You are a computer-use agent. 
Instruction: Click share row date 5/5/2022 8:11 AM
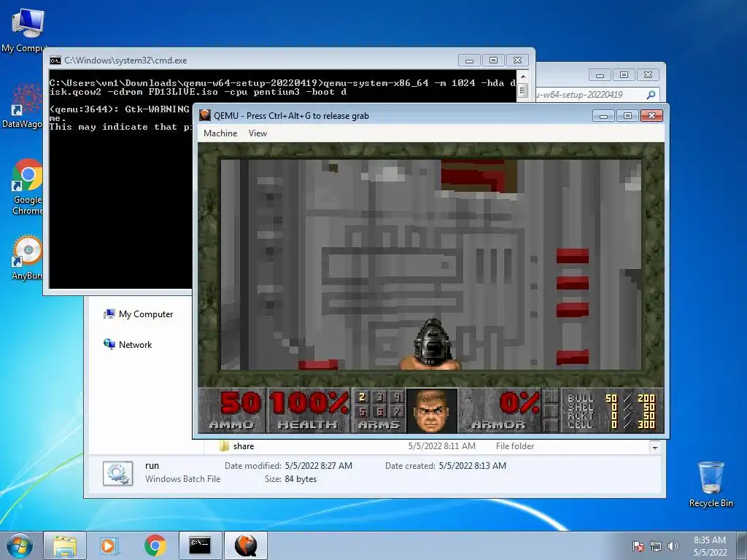[441, 446]
